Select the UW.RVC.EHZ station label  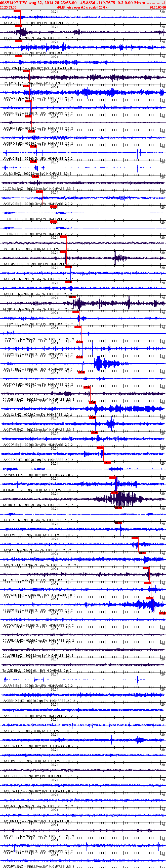pos(38,204)
